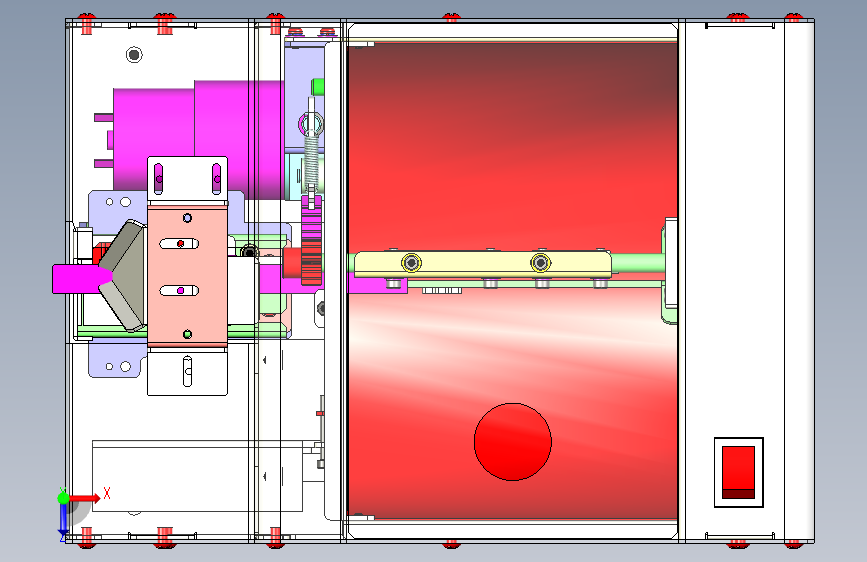This screenshot has height=562, width=867.
Task: Click the green Y axis dot of the triad
Action: click(63, 498)
